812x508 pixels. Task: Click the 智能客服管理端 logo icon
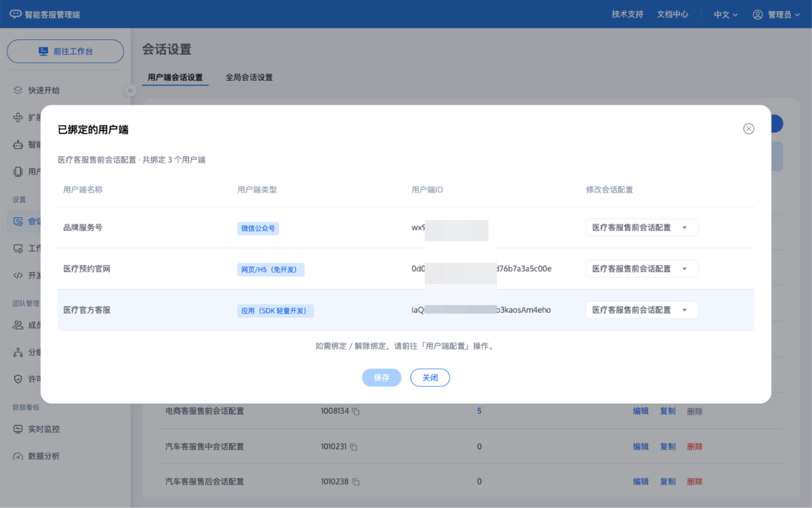pyautogui.click(x=16, y=14)
